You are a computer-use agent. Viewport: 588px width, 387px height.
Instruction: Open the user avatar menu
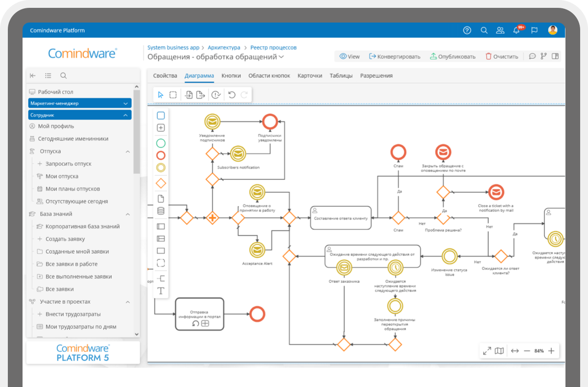(x=553, y=30)
